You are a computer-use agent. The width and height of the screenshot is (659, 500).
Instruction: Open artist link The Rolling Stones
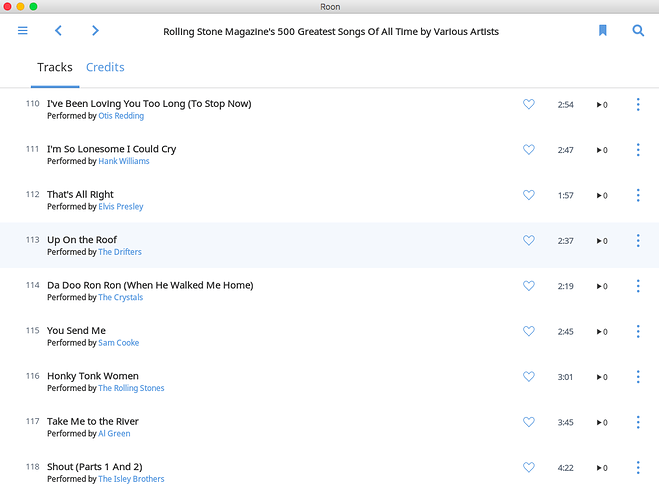coord(131,388)
